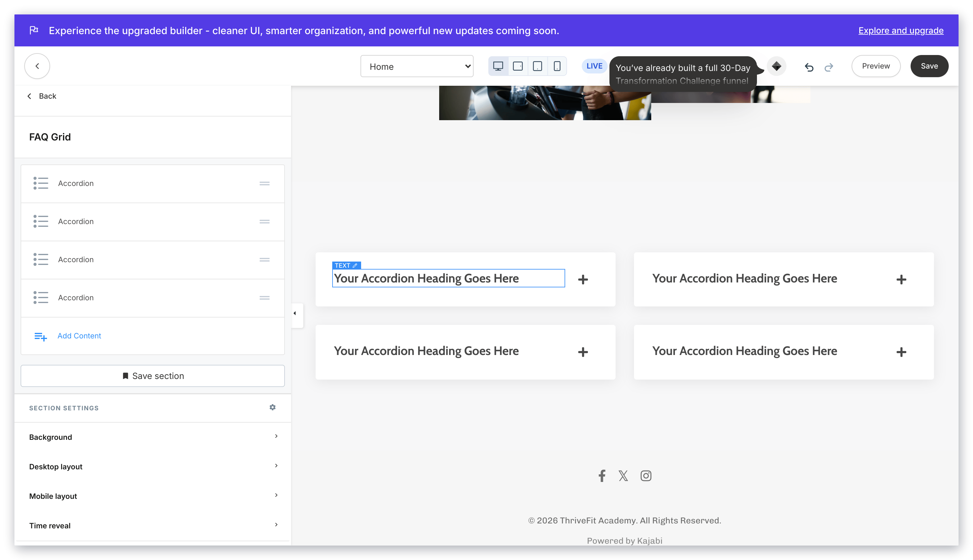
Task: Go back using the sidebar Back link
Action: [42, 96]
